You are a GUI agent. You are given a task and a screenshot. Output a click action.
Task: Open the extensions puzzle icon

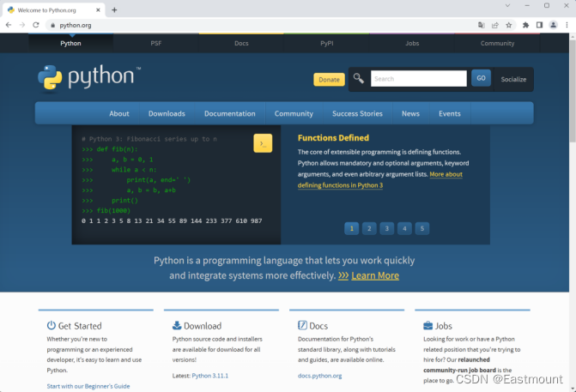(x=525, y=25)
